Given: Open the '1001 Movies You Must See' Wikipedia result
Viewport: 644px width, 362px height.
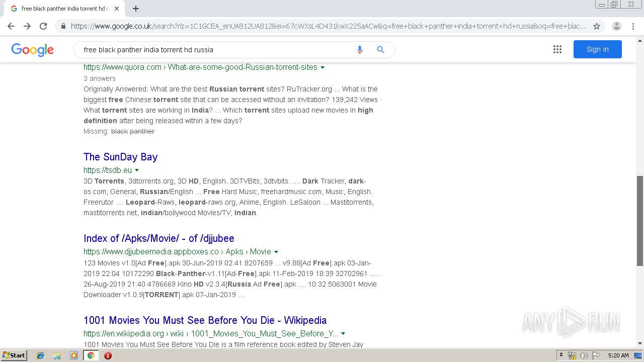Looking at the screenshot, I should (x=205, y=320).
